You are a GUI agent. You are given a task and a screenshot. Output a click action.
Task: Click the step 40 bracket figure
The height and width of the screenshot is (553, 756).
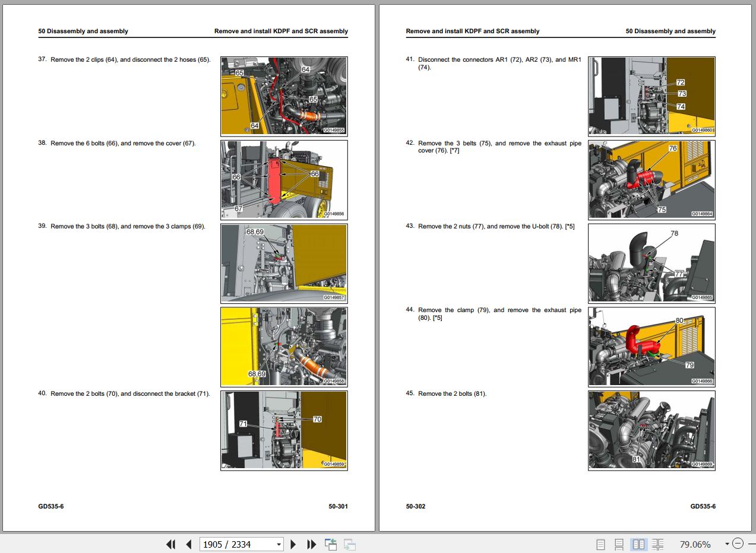pos(284,430)
